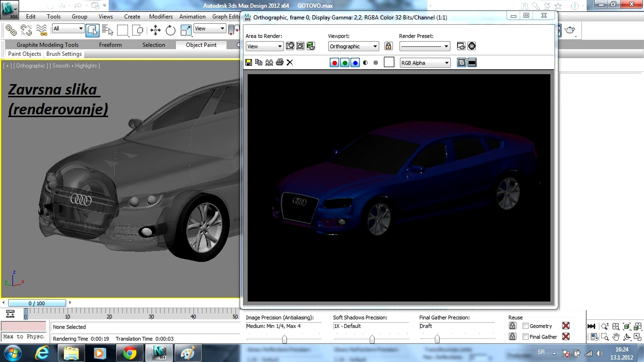Clone the rendered frame window
This screenshot has height=362, width=644.
[x=269, y=62]
